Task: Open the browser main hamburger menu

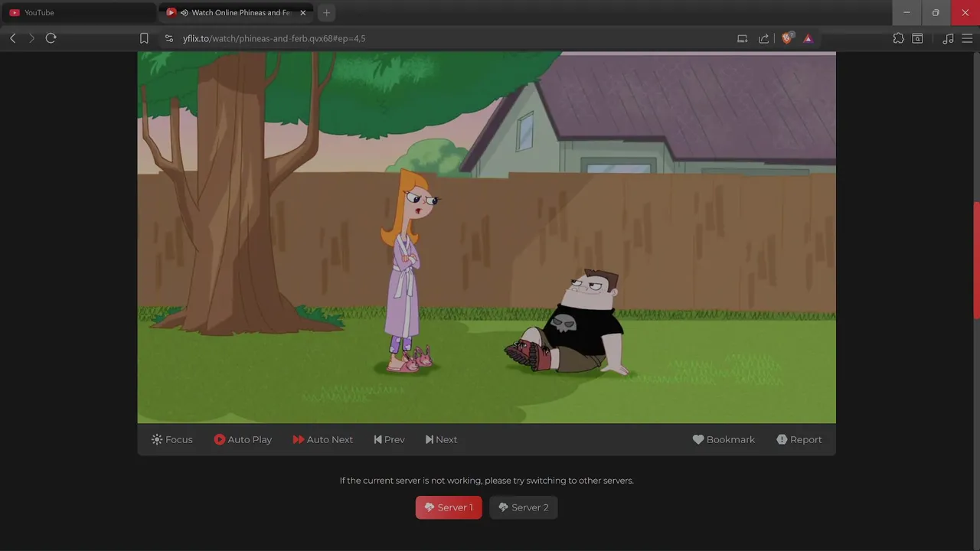Action: [x=967, y=38]
